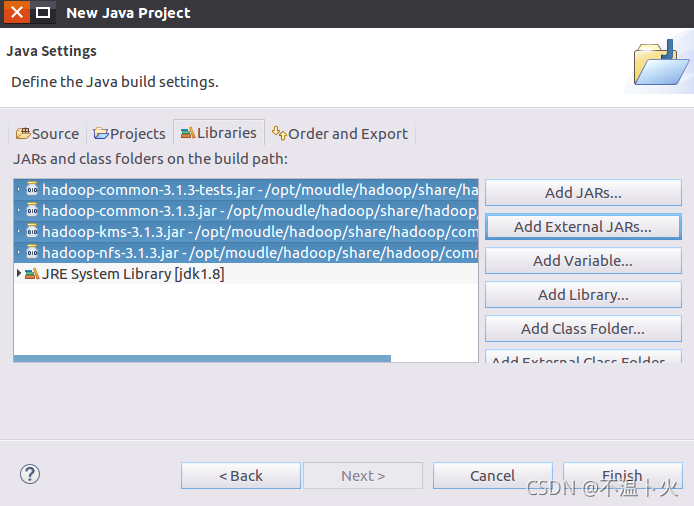Expand hadoop-common-3.1.3-tests.jar entry
This screenshot has width=694, height=506.
click(x=19, y=189)
